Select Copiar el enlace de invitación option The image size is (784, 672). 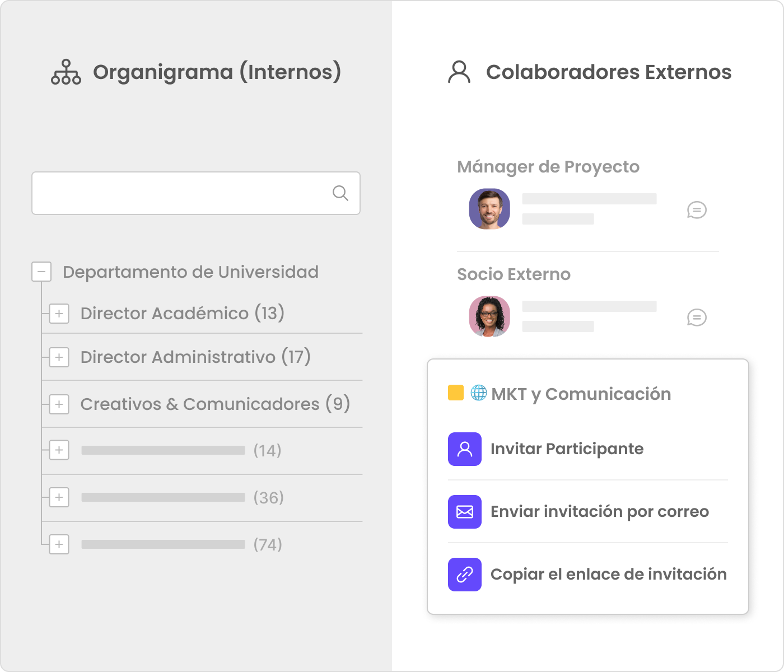pyautogui.click(x=608, y=575)
